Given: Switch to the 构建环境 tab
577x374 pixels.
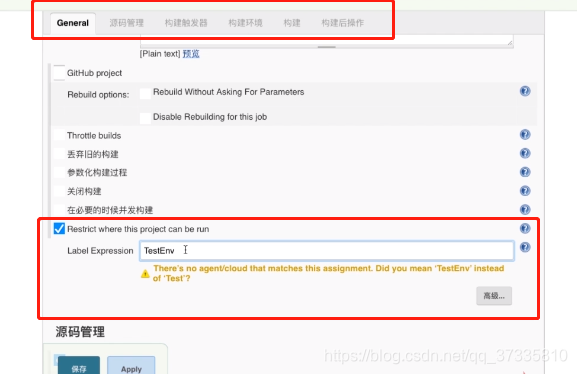Looking at the screenshot, I should [245, 23].
